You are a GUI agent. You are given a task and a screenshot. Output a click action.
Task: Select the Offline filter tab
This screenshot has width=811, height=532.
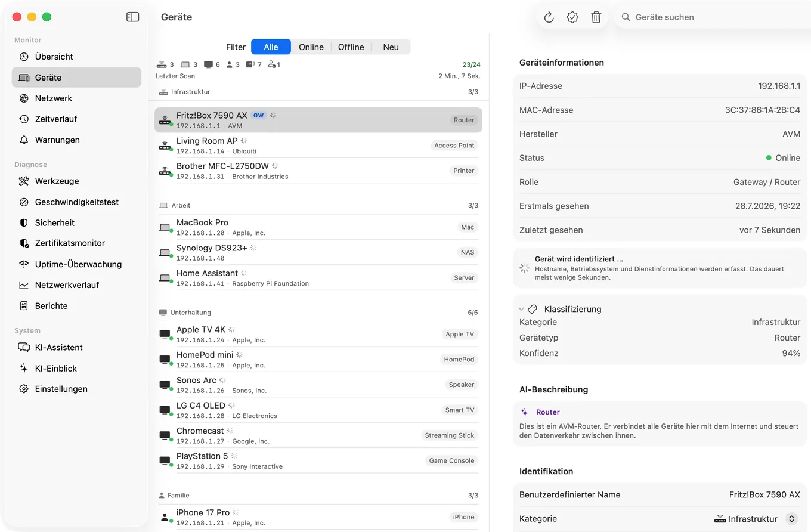351,47
